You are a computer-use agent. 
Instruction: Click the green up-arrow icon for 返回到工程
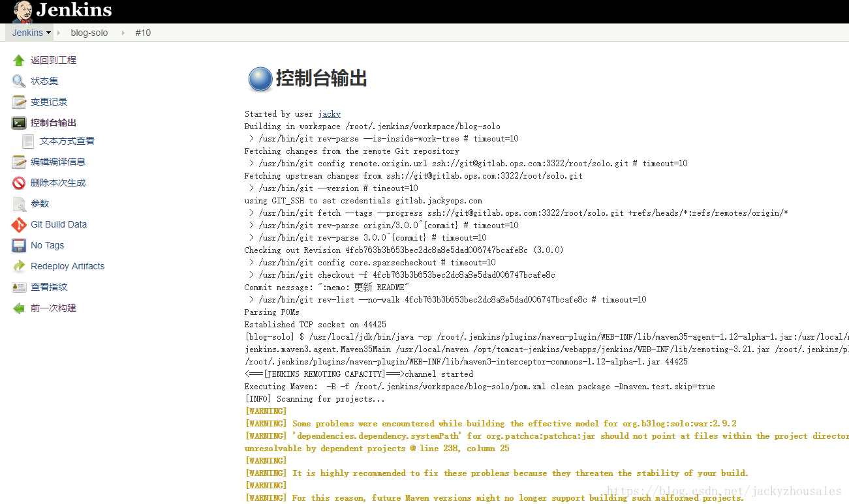pyautogui.click(x=19, y=60)
